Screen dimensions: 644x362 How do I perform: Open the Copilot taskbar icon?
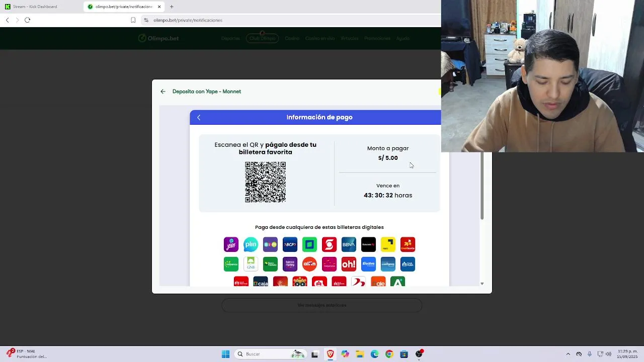click(x=345, y=354)
